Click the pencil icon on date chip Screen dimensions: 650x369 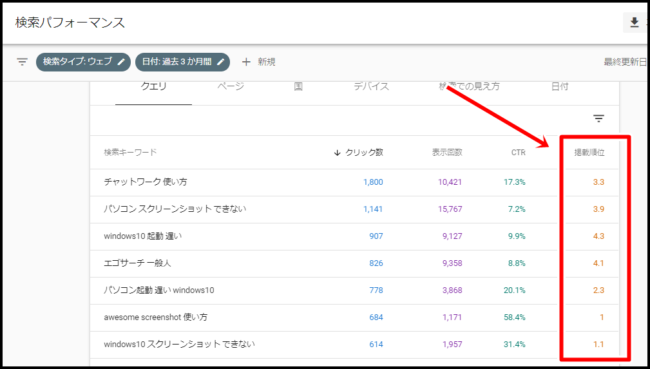[221, 62]
